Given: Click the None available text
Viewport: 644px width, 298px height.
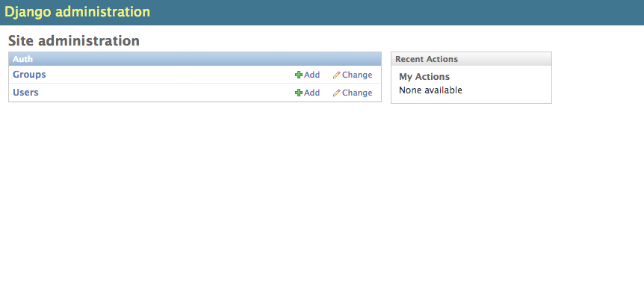Looking at the screenshot, I should coord(430,90).
